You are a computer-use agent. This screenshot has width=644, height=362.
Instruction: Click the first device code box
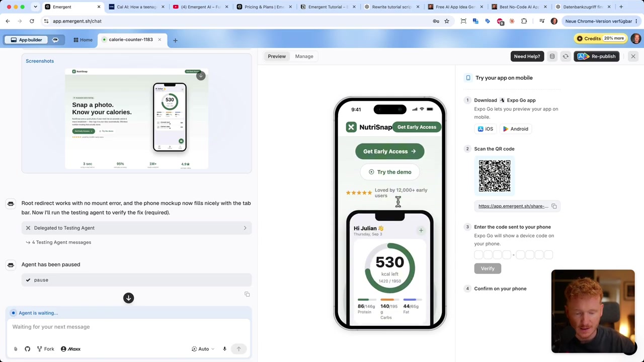click(478, 255)
